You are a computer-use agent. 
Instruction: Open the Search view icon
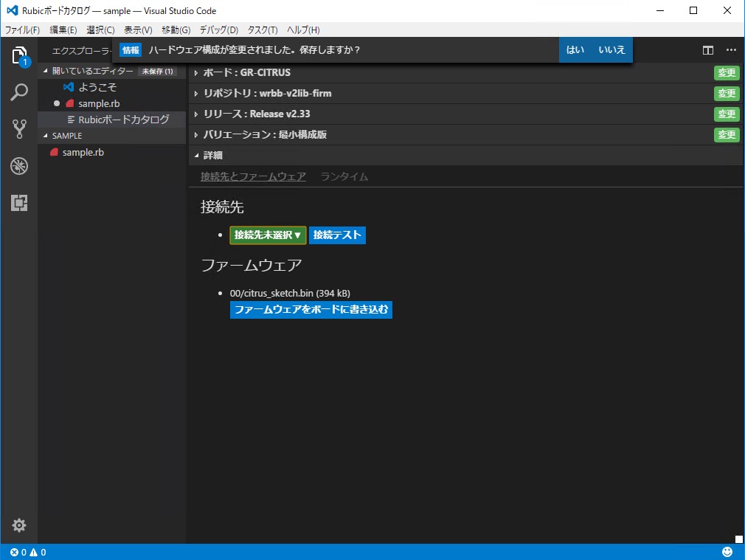tap(19, 92)
